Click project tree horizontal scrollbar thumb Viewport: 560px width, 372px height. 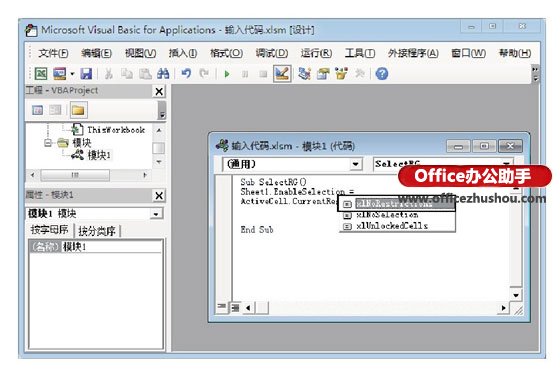point(75,175)
